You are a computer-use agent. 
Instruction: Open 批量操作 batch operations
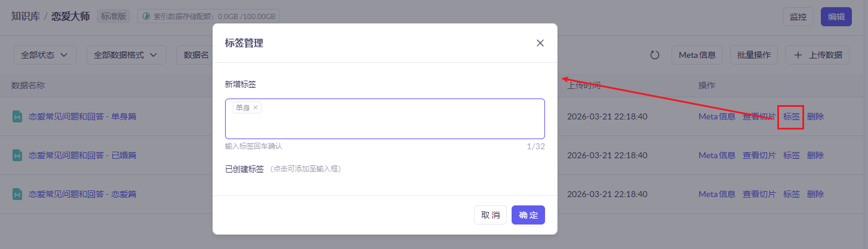(x=753, y=55)
